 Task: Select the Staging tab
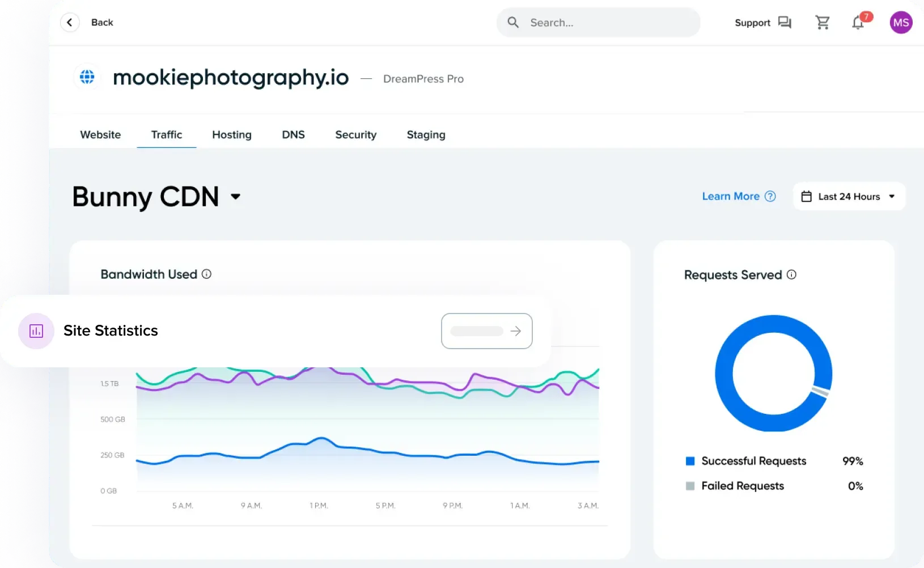[426, 135]
